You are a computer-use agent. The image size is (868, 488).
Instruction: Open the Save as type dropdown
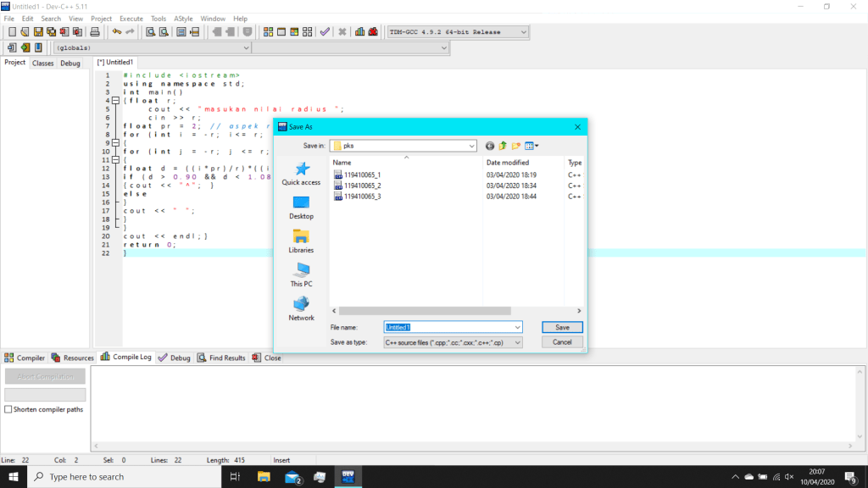point(517,342)
